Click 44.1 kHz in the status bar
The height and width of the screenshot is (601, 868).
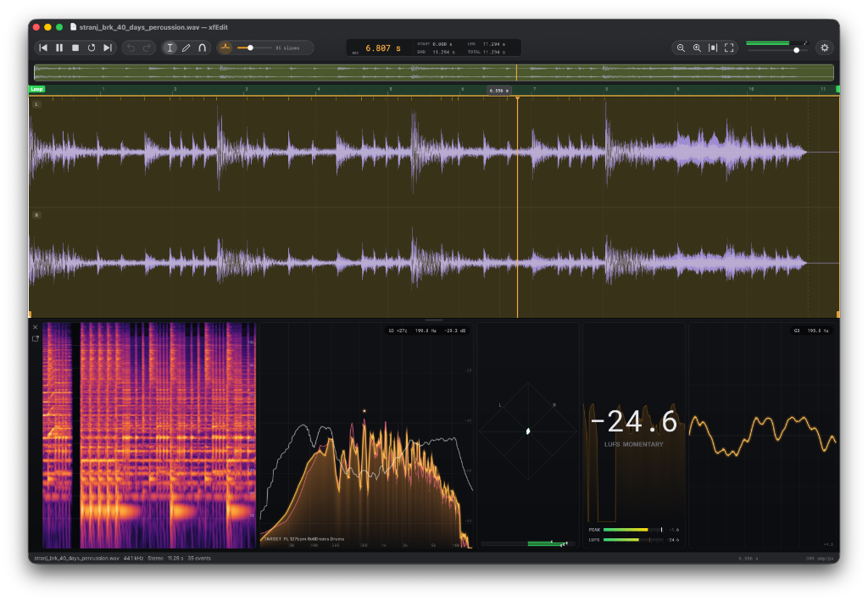[x=133, y=559]
